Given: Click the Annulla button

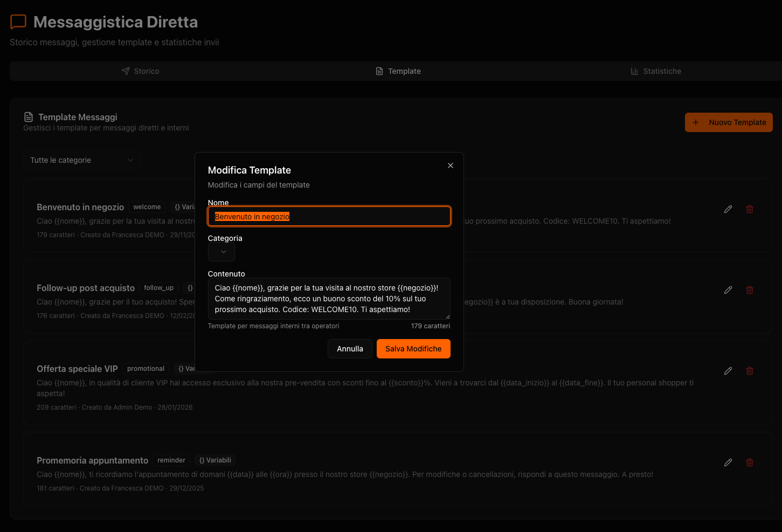Looking at the screenshot, I should pos(350,349).
